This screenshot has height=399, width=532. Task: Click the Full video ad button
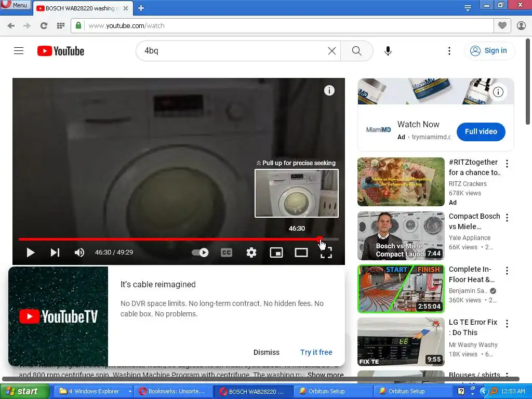coord(481,131)
